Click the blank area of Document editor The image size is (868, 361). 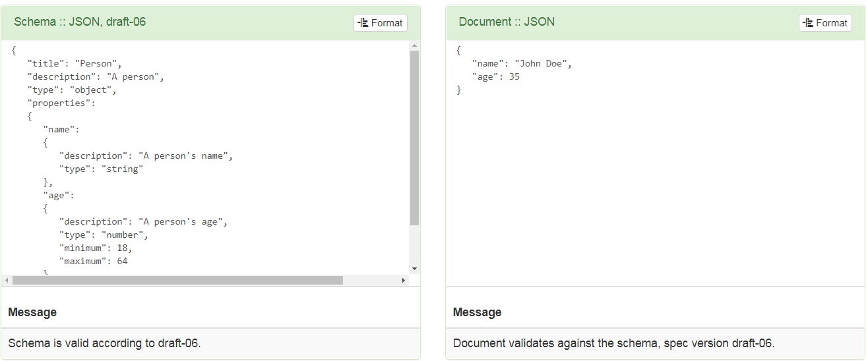tap(655, 191)
